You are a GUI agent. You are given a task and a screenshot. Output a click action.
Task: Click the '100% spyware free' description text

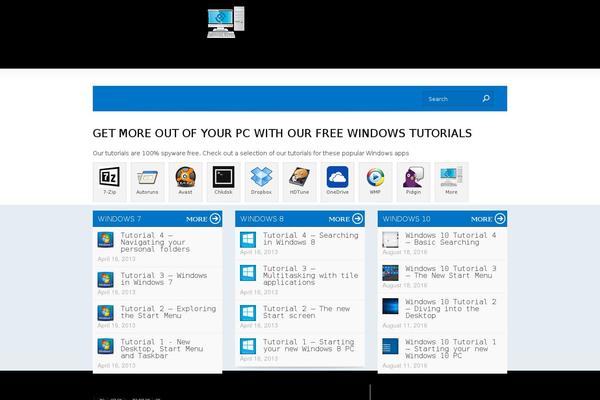(x=251, y=153)
